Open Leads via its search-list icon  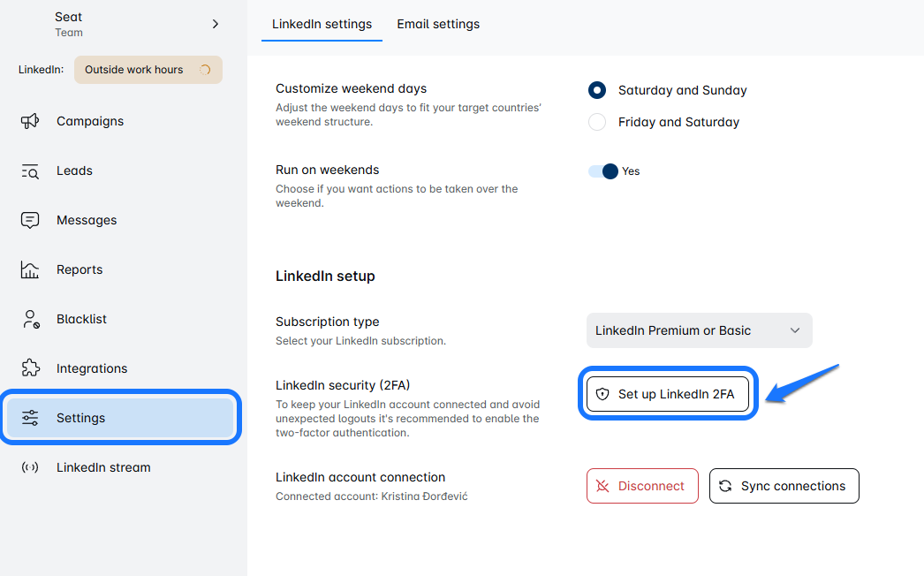(x=30, y=171)
